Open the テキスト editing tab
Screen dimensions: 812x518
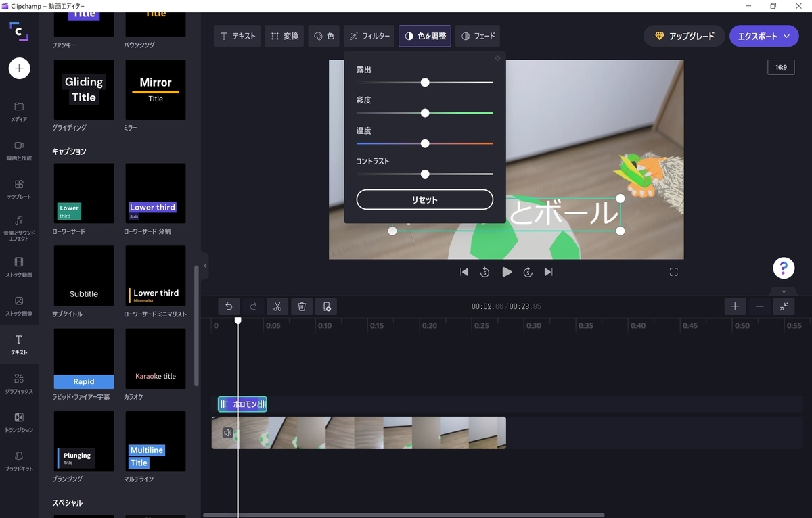pyautogui.click(x=238, y=36)
